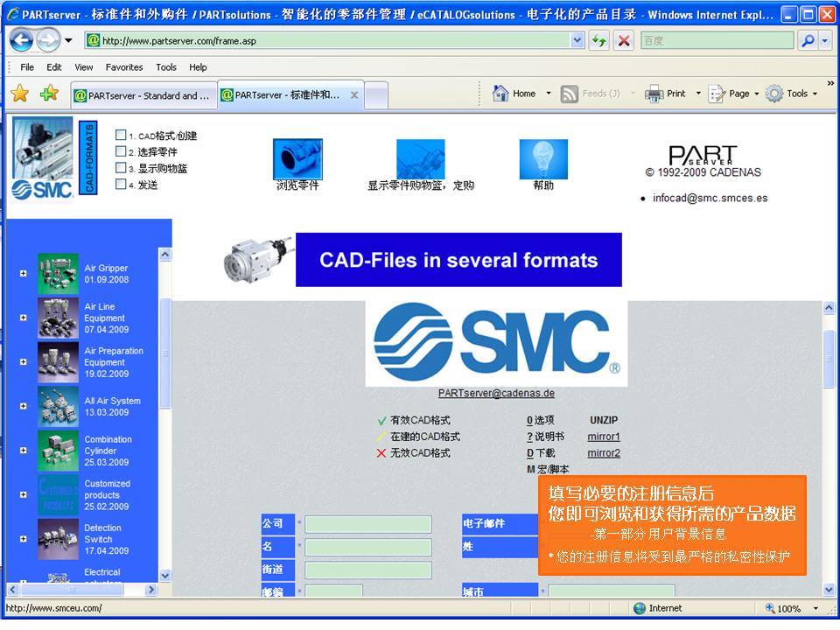Open the File menu
The image size is (840, 630).
pyautogui.click(x=27, y=67)
